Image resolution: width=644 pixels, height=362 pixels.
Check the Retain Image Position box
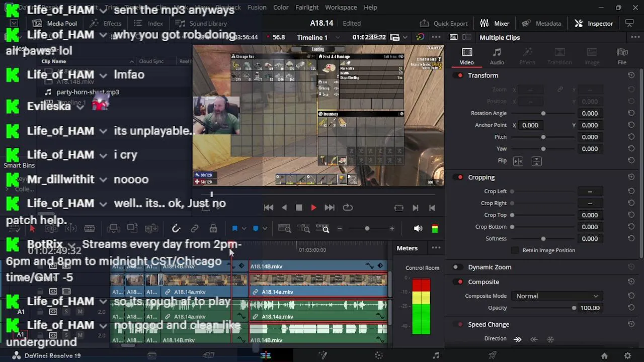515,250
